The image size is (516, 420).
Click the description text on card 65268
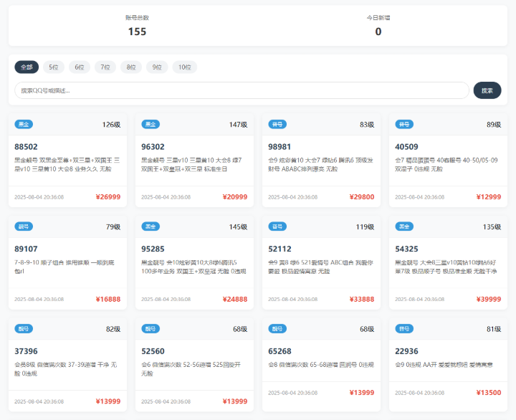click(321, 365)
